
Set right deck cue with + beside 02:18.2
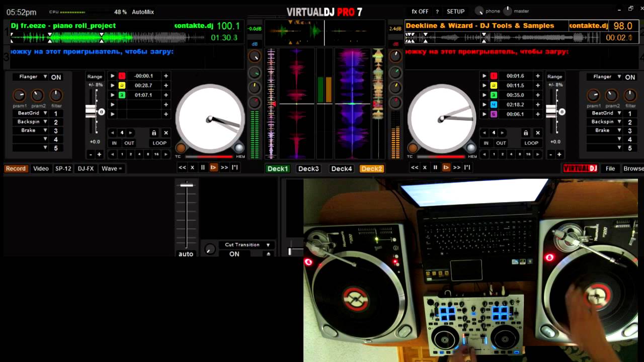click(537, 105)
